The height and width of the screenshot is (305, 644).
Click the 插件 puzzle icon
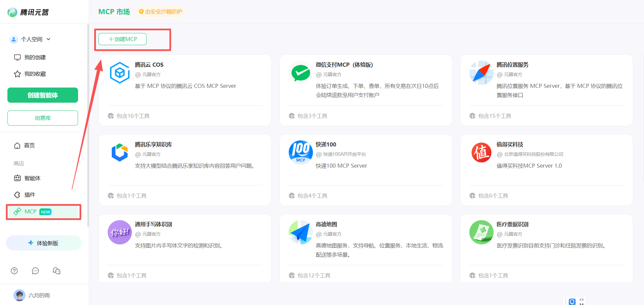point(17,195)
